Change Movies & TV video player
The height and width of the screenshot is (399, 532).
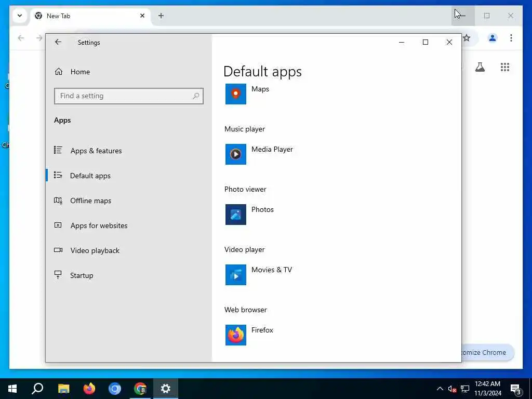point(272,270)
